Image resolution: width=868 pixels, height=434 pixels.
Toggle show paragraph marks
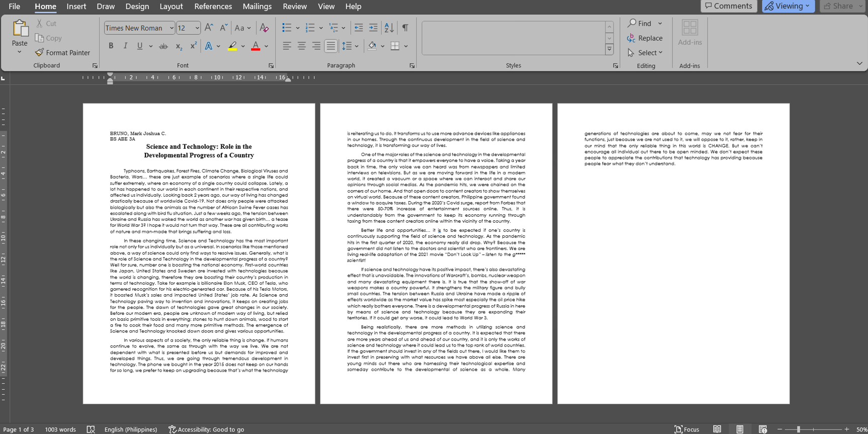(x=405, y=28)
